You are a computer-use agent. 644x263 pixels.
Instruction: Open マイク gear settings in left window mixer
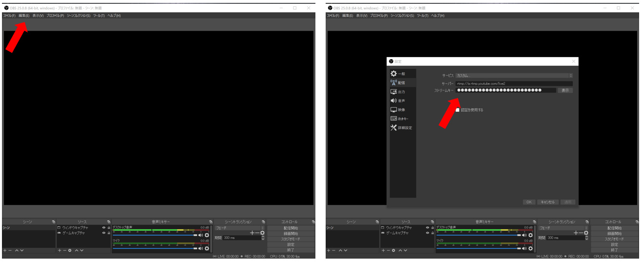[207, 248]
